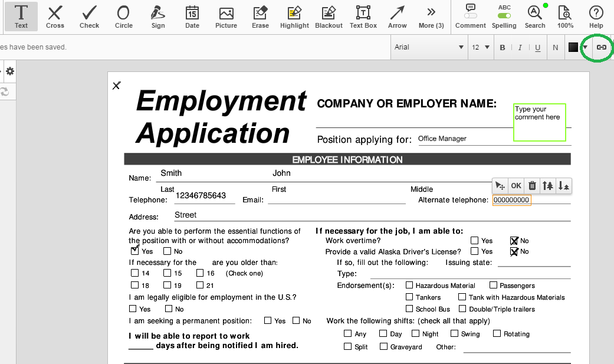Image resolution: width=614 pixels, height=364 pixels.
Task: Check the age 14 checkbox
Action: pyautogui.click(x=134, y=273)
